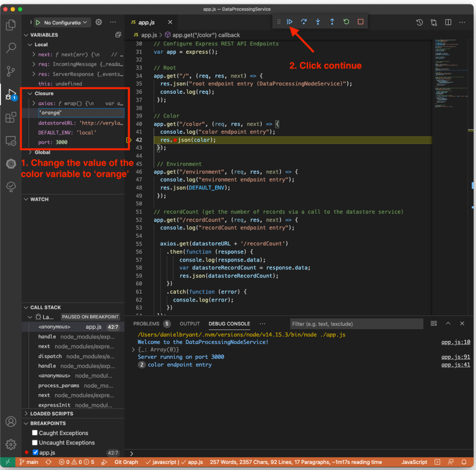Viewport: 476px width, 470px height.
Task: Open timeline history icon in editor
Action: coord(419,22)
